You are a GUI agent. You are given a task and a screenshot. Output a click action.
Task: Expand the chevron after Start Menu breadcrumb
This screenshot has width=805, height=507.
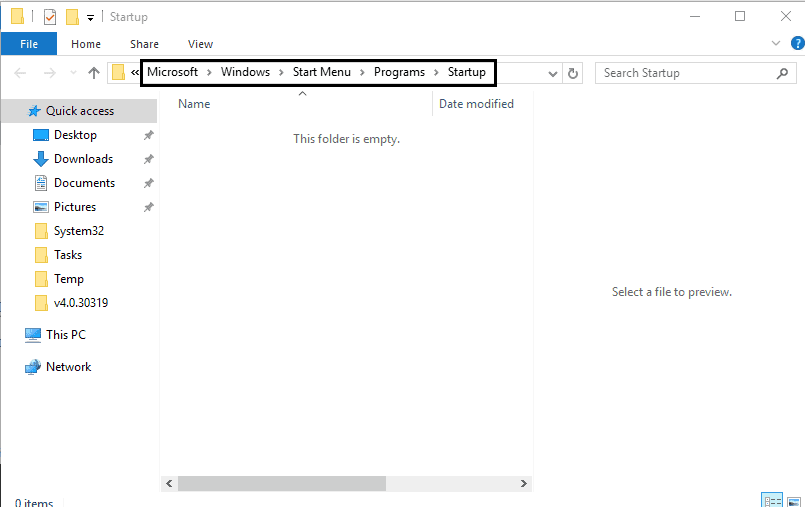click(x=362, y=72)
